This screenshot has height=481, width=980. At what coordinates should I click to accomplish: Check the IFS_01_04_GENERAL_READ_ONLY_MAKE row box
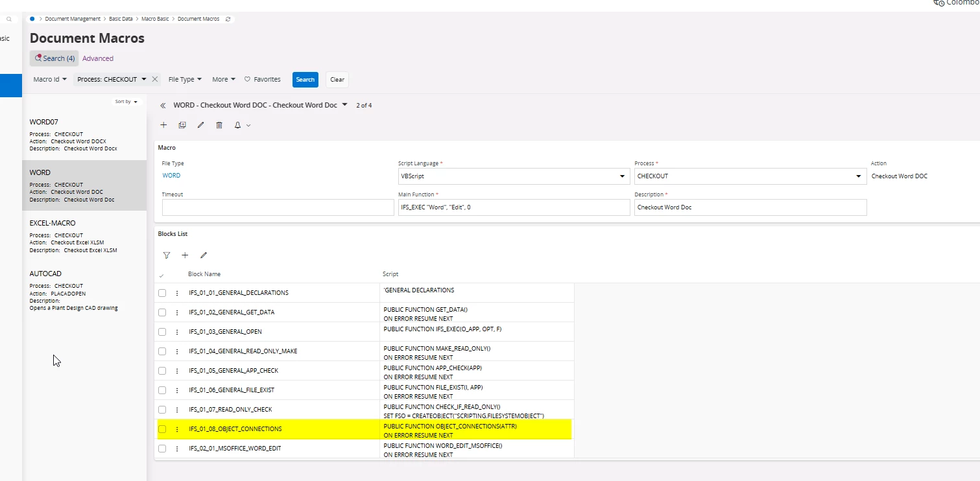[x=162, y=351]
